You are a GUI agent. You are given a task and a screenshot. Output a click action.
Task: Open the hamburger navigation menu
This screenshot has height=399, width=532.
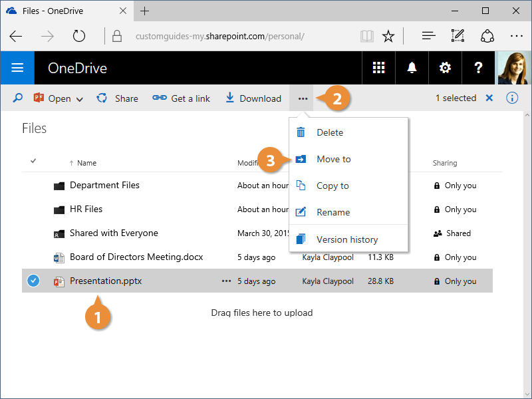coord(17,68)
